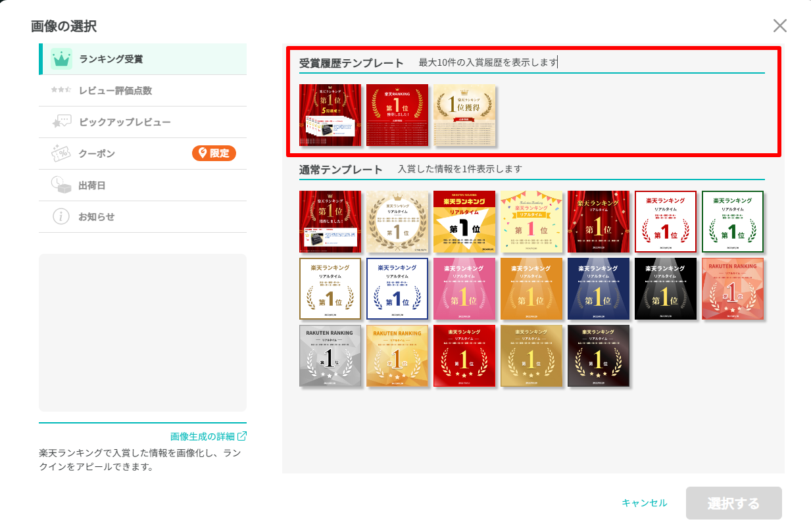Click the Pickup Review speech bubble icon
The width and height of the screenshot is (811, 532).
[x=61, y=122]
